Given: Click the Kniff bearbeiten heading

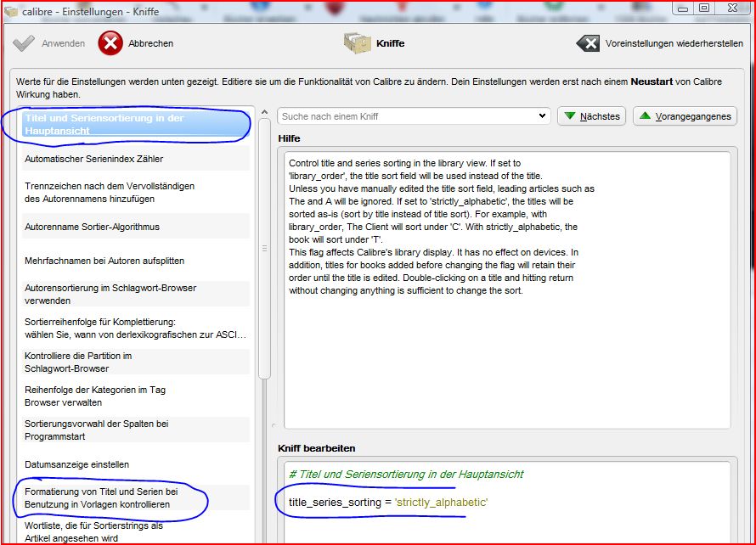Looking at the screenshot, I should pos(316,448).
